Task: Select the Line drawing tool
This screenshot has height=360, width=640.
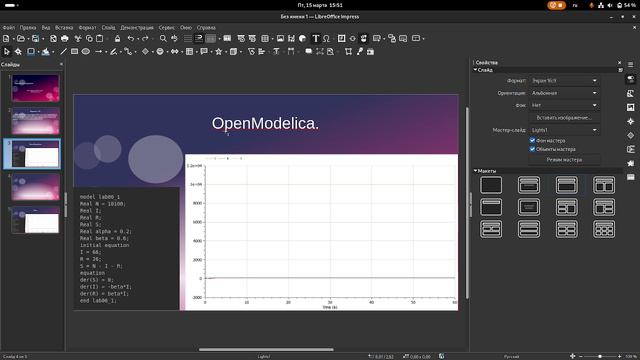Action: 63,51
